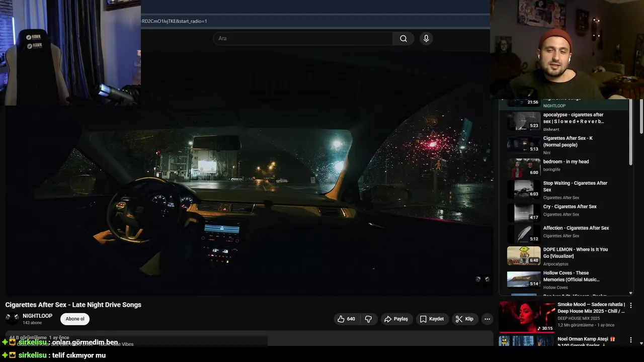Save video using the Kaydet button
Image resolution: width=644 pixels, height=362 pixels.
[432, 319]
